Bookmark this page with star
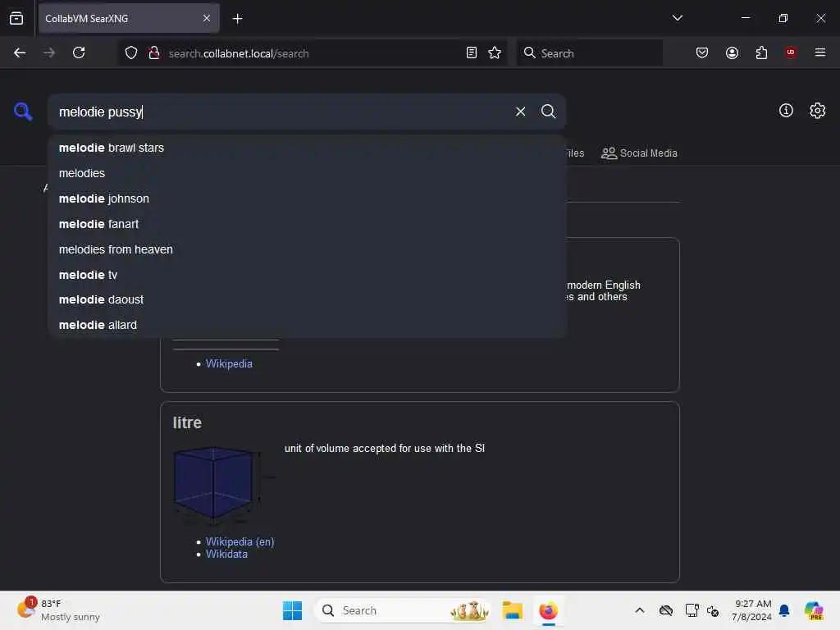This screenshot has width=840, height=630. [x=495, y=53]
